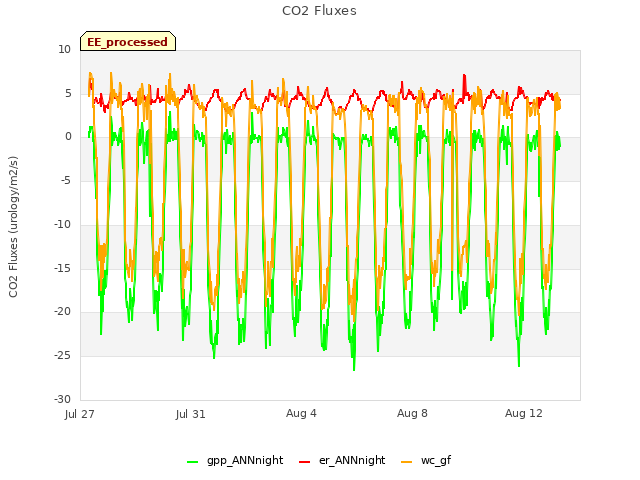Click the y-axis title CO2 Fluxes (urology/m2/s)
Screen dimensions: 640x480
13,227
